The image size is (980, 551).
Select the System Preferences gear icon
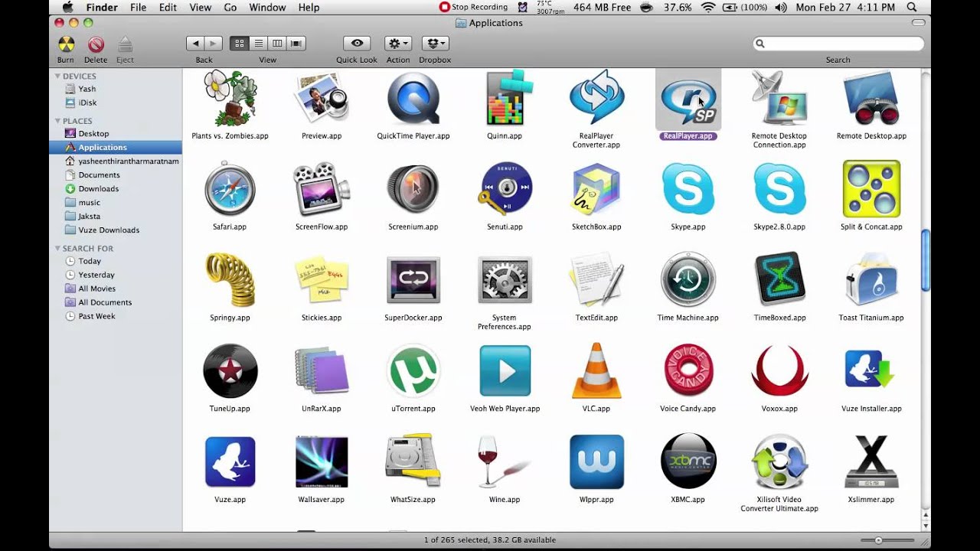coord(505,279)
